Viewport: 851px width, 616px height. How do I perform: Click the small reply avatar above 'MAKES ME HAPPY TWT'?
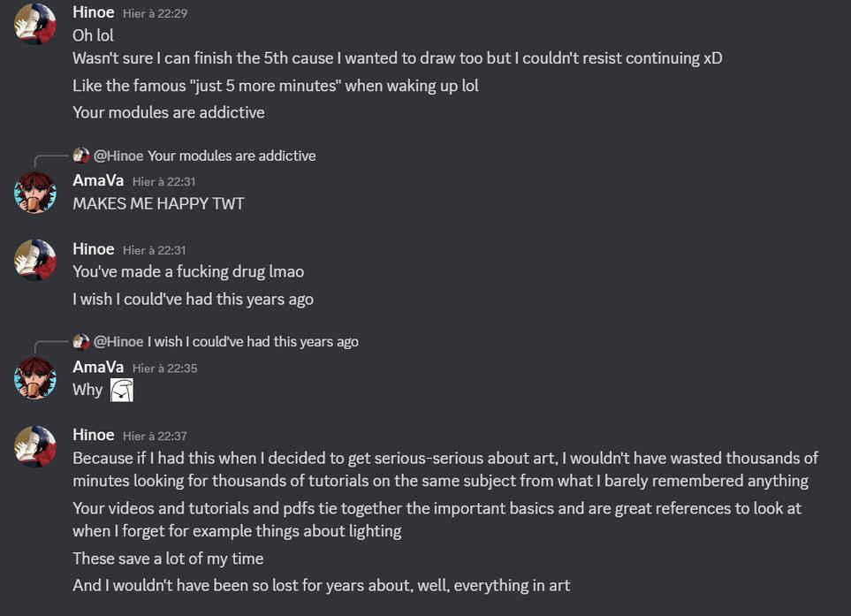pyautogui.click(x=81, y=156)
